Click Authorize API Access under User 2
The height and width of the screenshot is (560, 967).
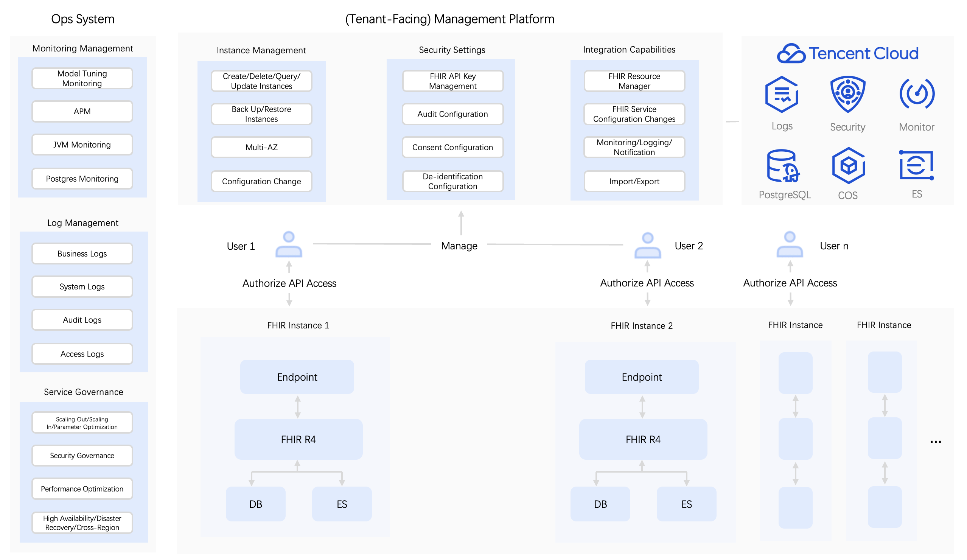pyautogui.click(x=647, y=283)
